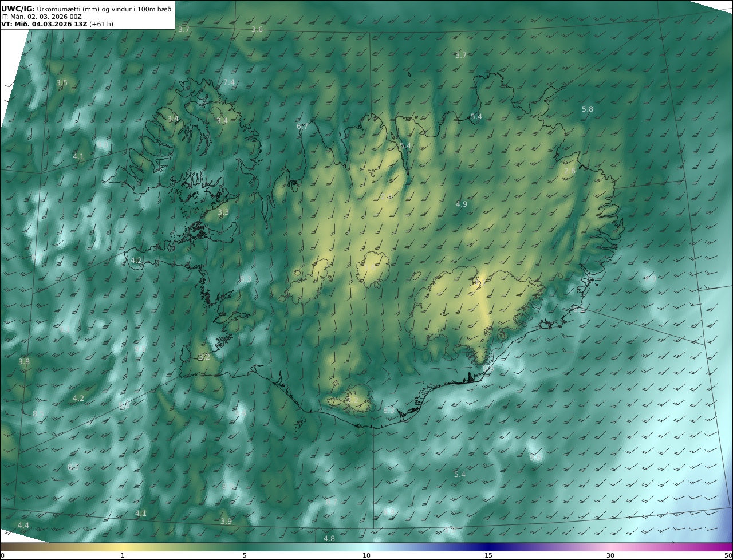This screenshot has height=560, width=733.
Task: Click the '1' tick on the color scale
Action: (123, 555)
